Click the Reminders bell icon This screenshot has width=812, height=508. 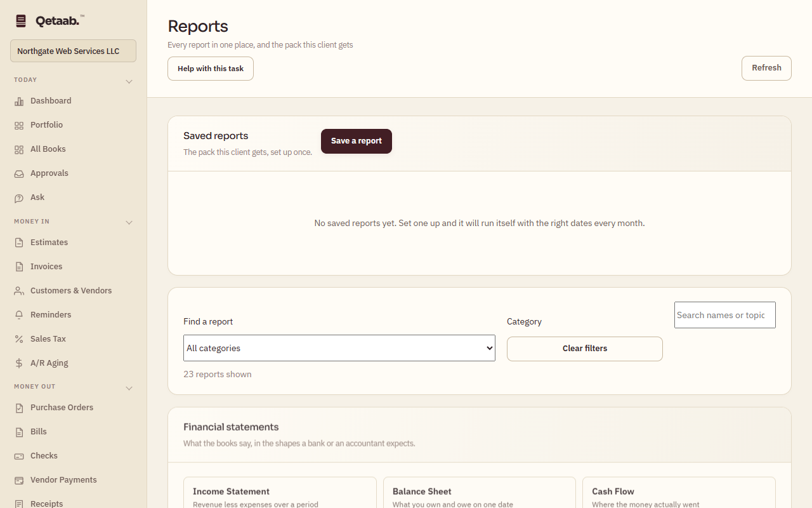click(19, 315)
